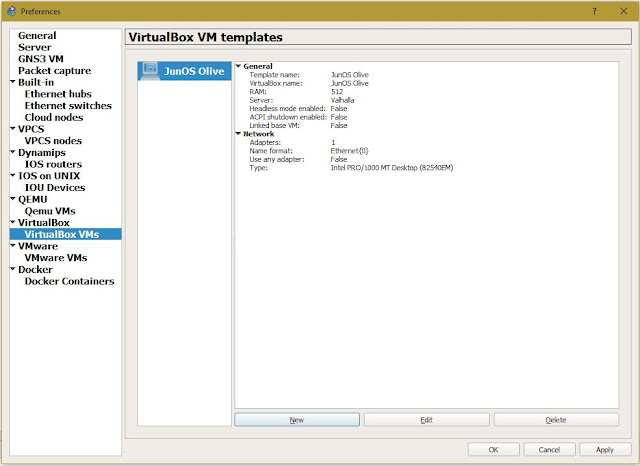Select Qemu VMs entry
The height and width of the screenshot is (466, 640).
(x=50, y=211)
